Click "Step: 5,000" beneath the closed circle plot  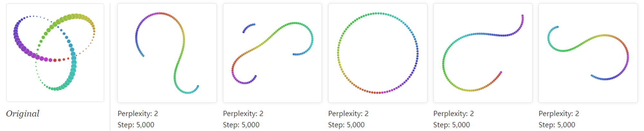point(346,125)
